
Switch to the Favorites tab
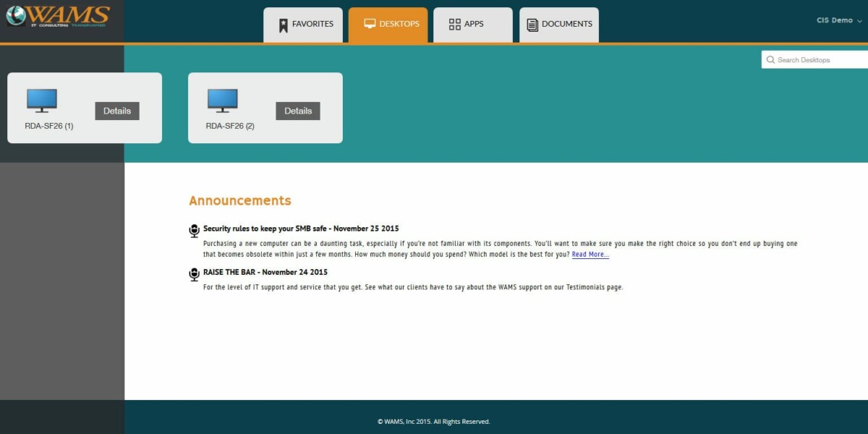click(x=303, y=25)
